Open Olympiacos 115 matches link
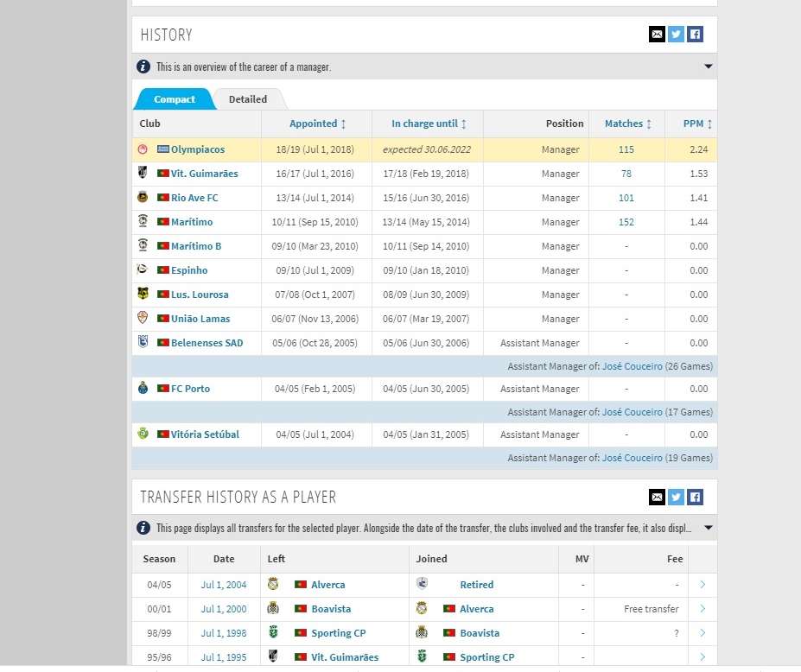801x672 pixels. click(x=626, y=149)
